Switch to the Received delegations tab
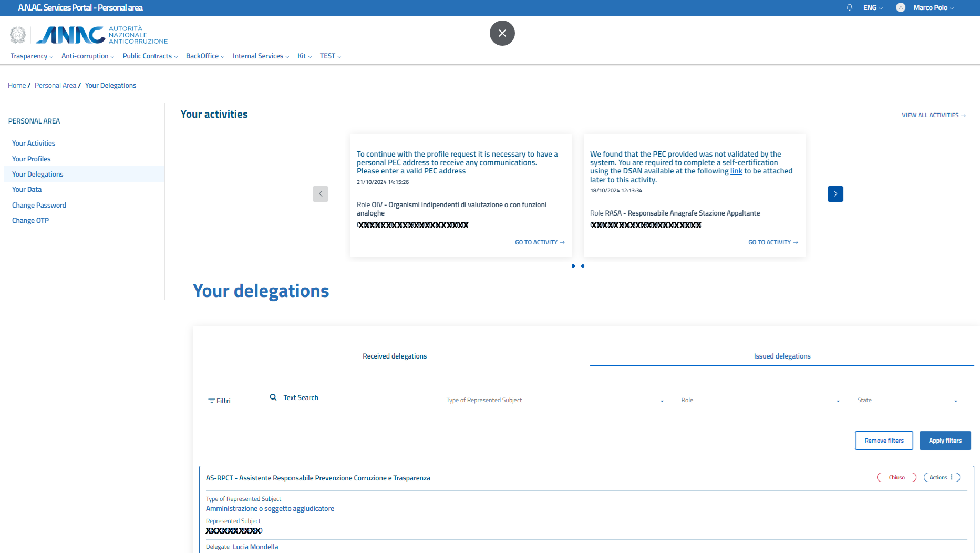Viewport: 980px width, 553px height. [395, 356]
